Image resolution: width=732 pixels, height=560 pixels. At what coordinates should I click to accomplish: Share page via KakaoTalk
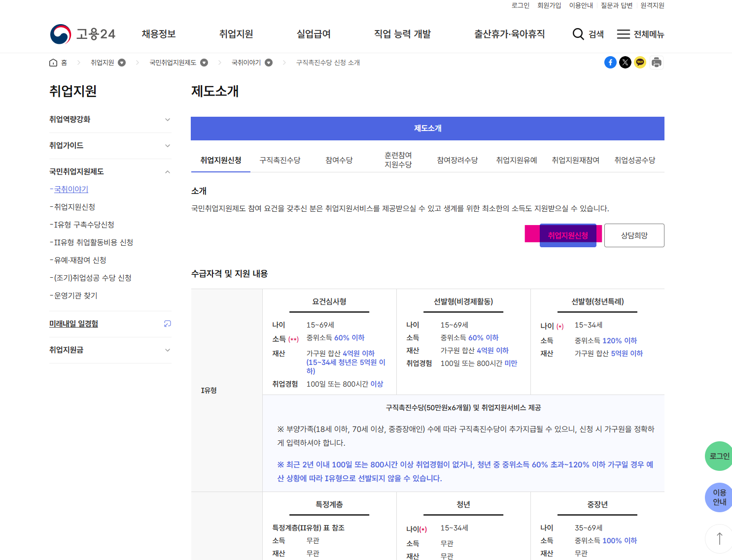coord(640,63)
